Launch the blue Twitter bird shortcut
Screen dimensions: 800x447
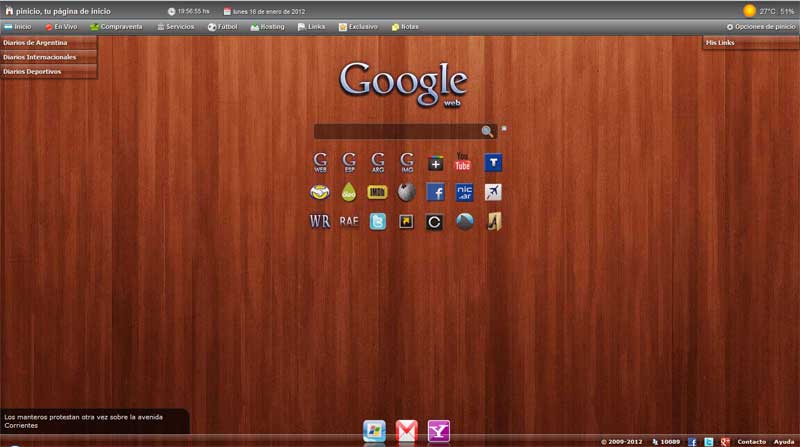coord(378,221)
